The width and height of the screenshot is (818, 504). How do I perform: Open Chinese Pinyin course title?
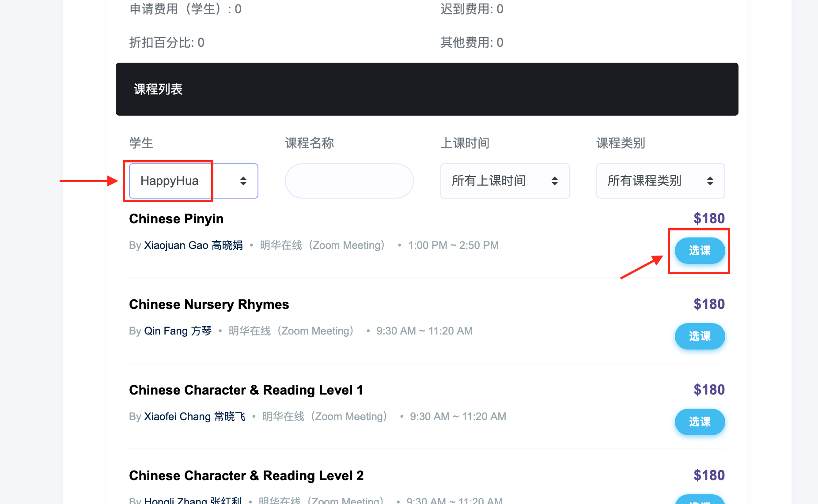tap(176, 219)
